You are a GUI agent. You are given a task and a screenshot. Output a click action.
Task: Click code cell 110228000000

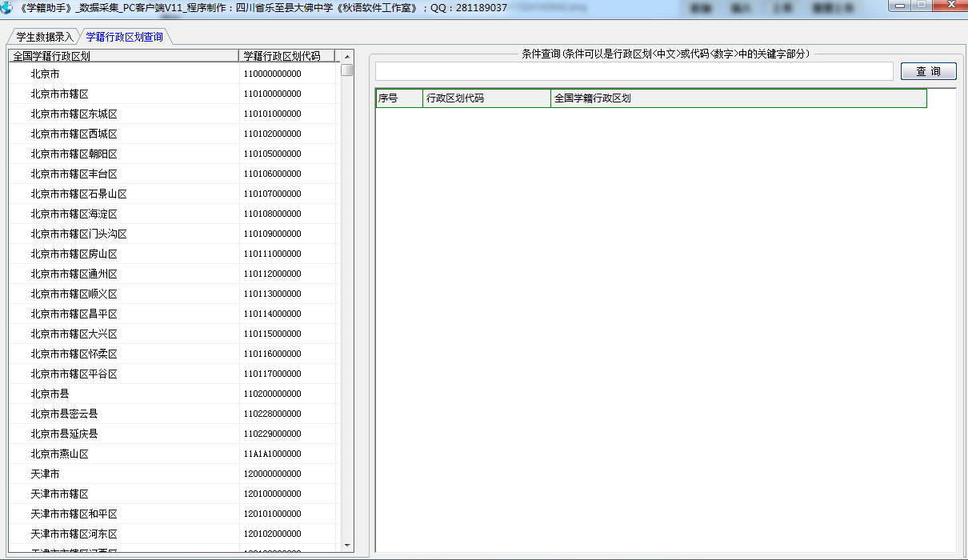[x=287, y=414]
